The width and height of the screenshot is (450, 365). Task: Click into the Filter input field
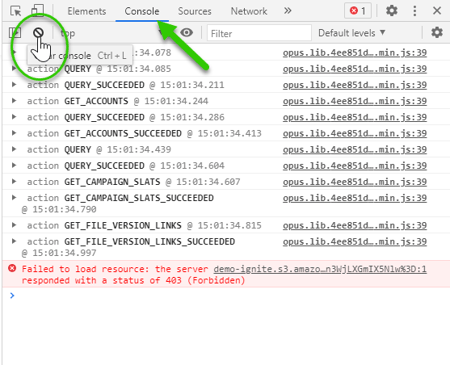259,33
